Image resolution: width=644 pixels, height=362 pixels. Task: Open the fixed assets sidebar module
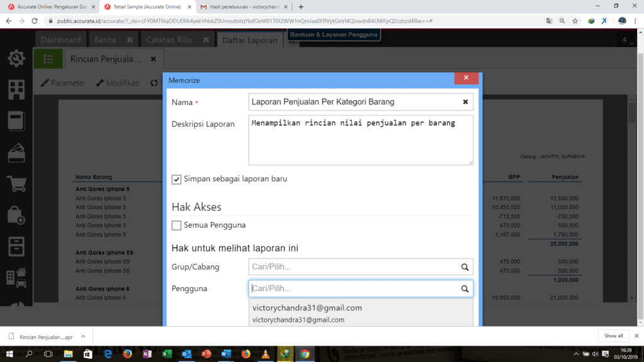click(x=16, y=278)
